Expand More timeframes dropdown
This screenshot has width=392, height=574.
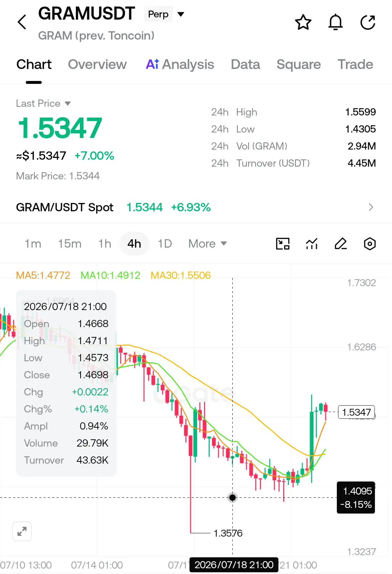pos(208,244)
